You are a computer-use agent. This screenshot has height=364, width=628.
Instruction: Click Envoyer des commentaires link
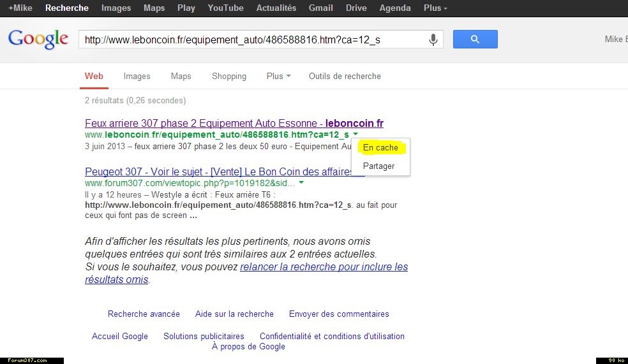(339, 314)
